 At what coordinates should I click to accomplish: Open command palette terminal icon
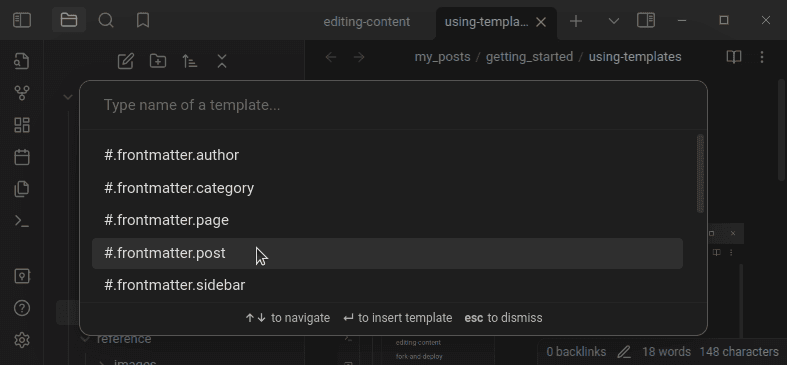point(22,221)
